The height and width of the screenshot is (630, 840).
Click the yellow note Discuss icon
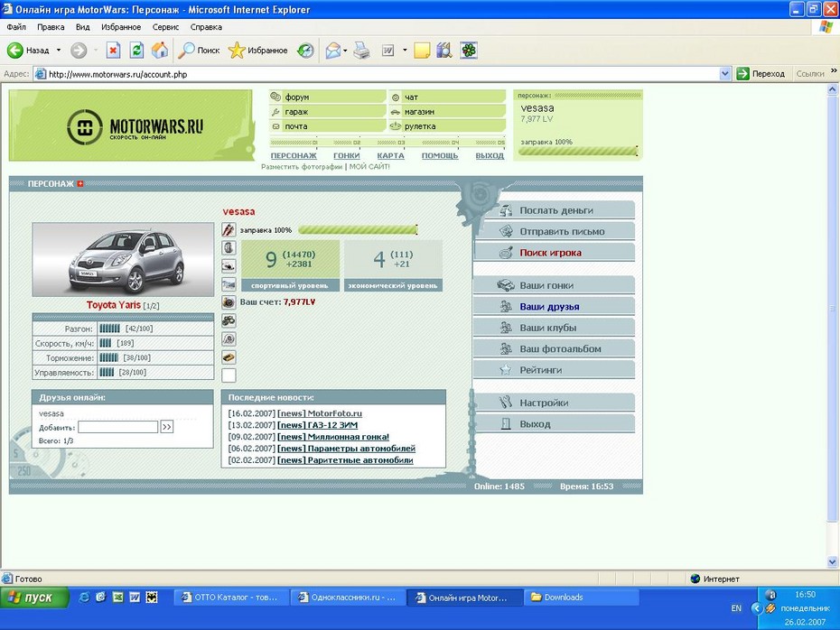click(422, 51)
